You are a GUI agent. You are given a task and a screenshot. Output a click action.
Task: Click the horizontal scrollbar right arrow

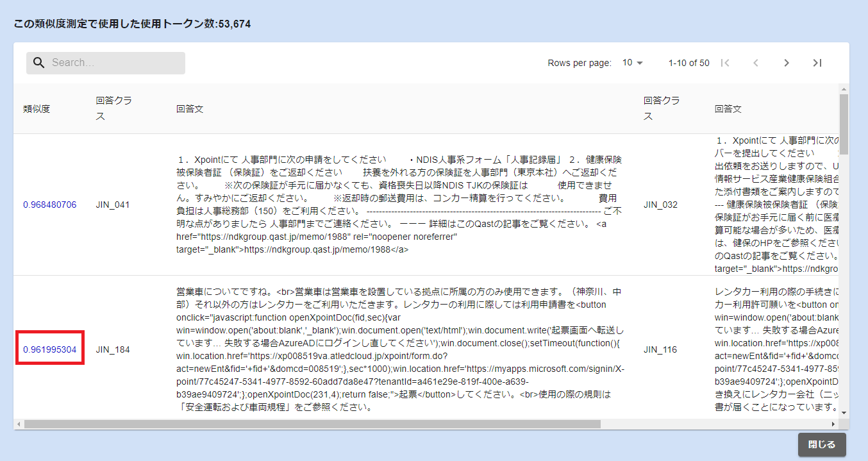click(833, 424)
